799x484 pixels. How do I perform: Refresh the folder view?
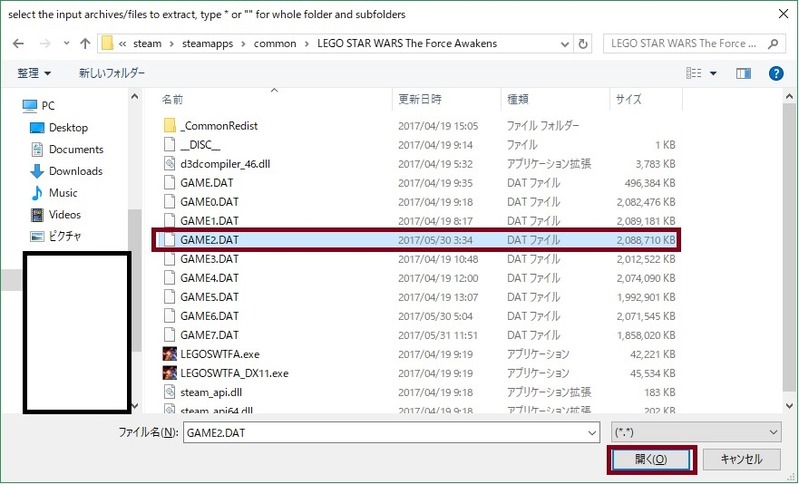click(583, 44)
